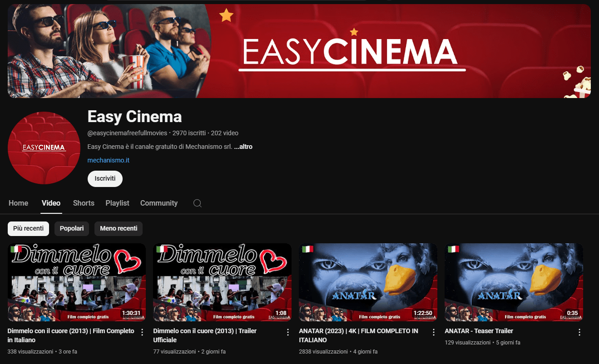Open the 1:30:31 Dimmelo con il cuore thumbnail
599x364 pixels.
tap(77, 282)
